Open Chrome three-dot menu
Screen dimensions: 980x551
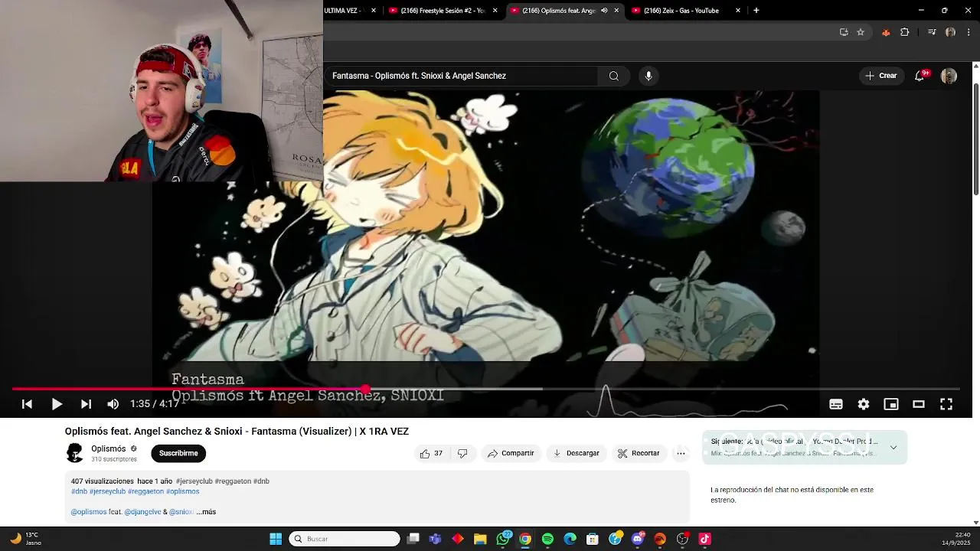point(969,32)
